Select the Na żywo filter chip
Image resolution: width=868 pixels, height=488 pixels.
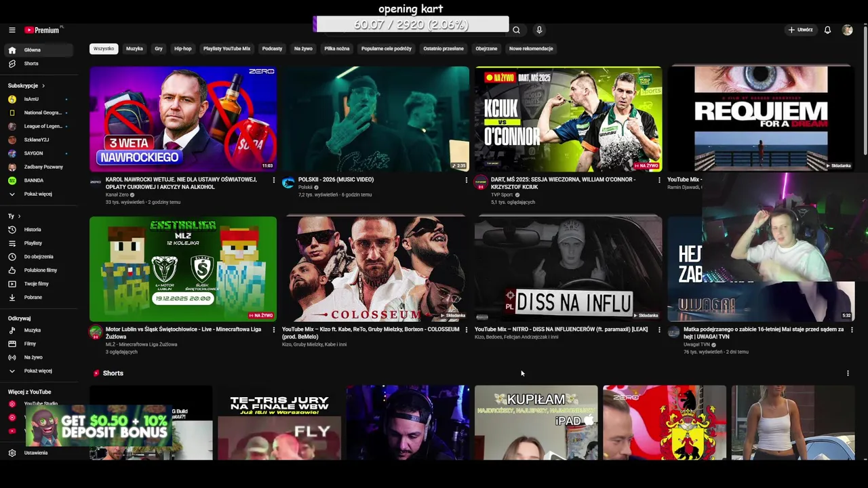(303, 49)
